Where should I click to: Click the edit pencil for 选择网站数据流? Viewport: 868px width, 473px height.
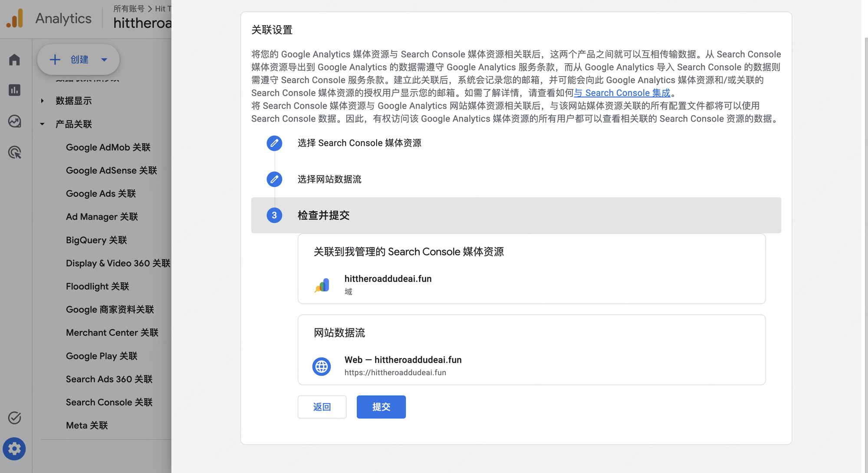[274, 179]
